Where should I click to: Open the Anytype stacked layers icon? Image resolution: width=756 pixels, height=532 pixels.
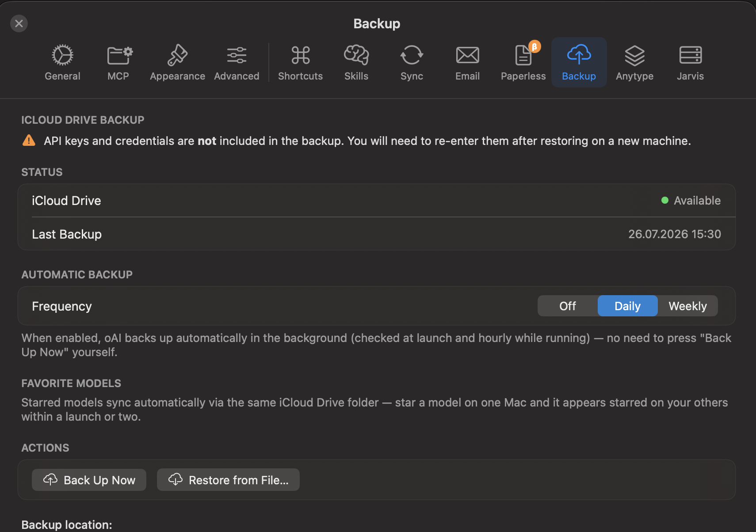tap(634, 55)
